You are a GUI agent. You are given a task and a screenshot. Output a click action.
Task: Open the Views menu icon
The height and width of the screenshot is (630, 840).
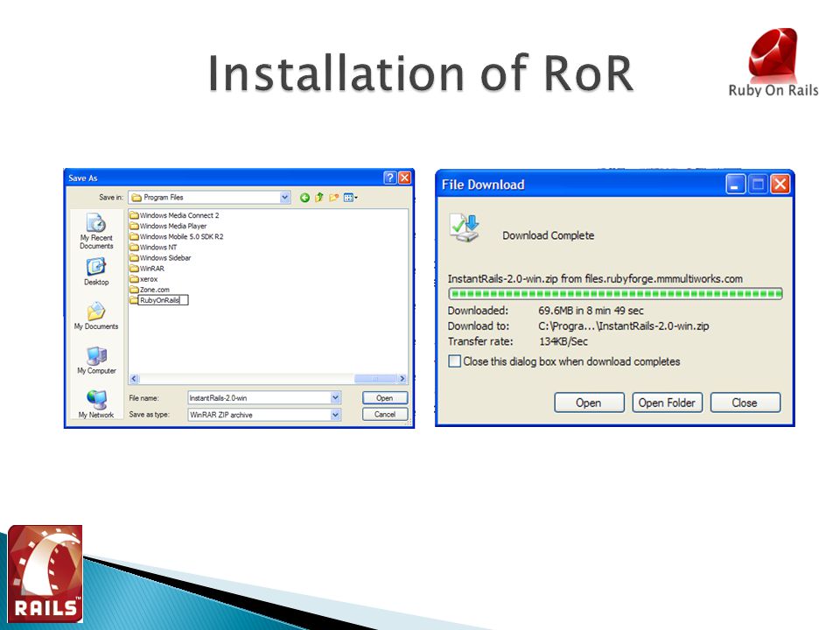[350, 198]
